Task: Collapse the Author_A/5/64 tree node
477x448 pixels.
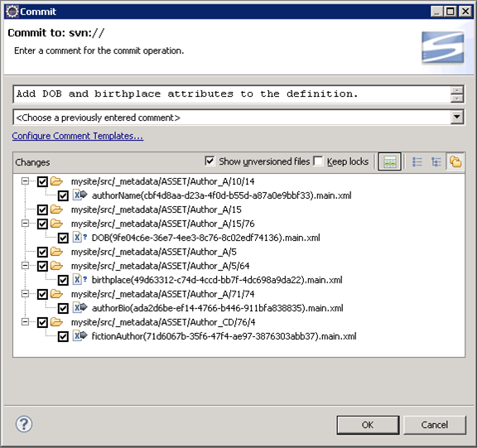Action: pos(25,266)
